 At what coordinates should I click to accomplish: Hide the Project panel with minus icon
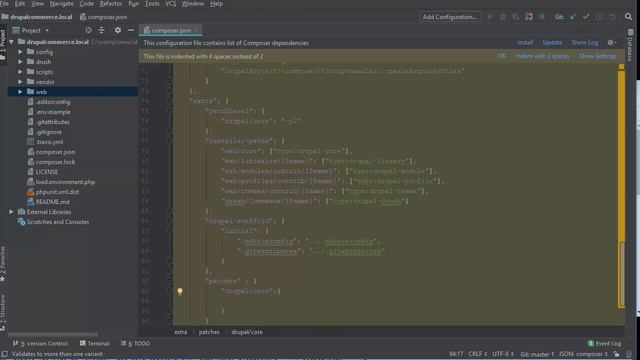[x=131, y=30]
